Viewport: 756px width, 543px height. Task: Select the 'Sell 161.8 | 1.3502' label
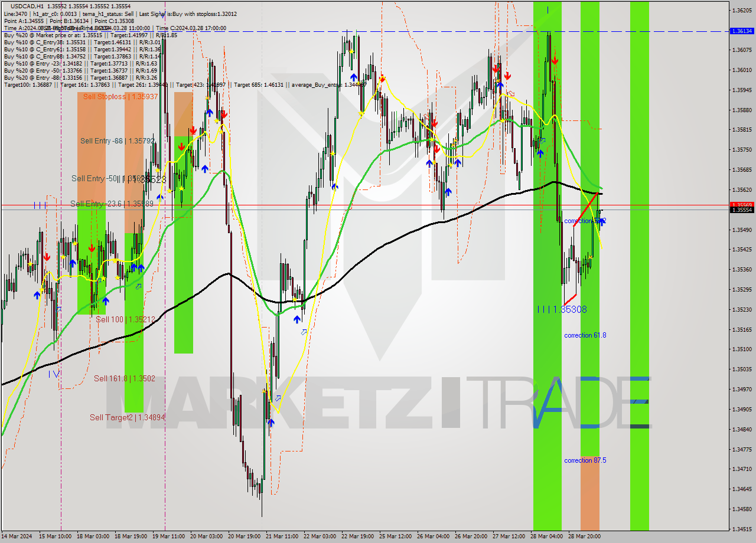pyautogui.click(x=125, y=378)
